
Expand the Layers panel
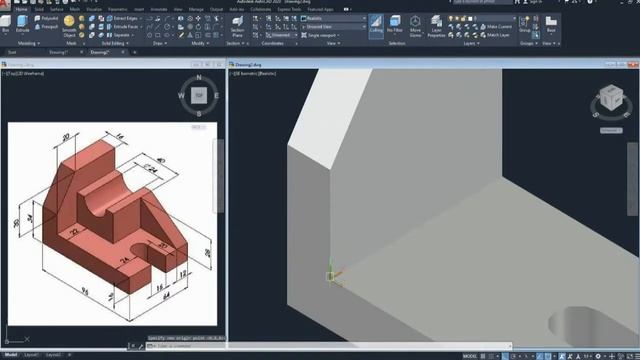[x=471, y=43]
